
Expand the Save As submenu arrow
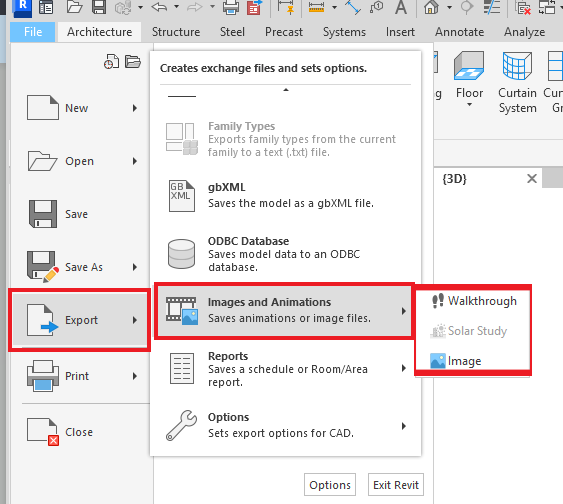point(135,267)
